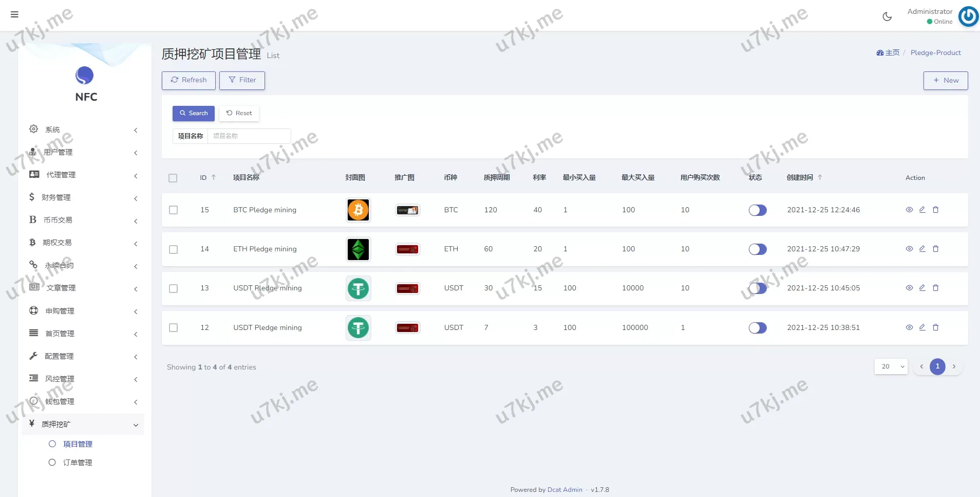
Task: Check the row checkbox for USDT Pledge mining ID 13
Action: click(x=173, y=288)
